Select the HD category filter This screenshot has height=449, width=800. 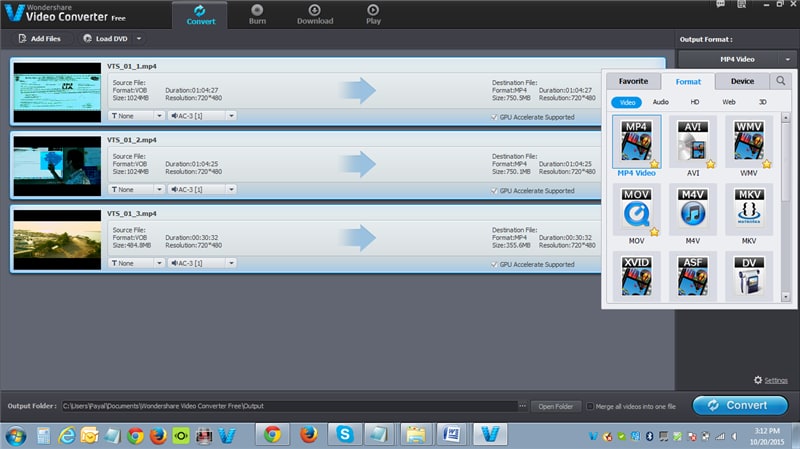pyautogui.click(x=695, y=102)
